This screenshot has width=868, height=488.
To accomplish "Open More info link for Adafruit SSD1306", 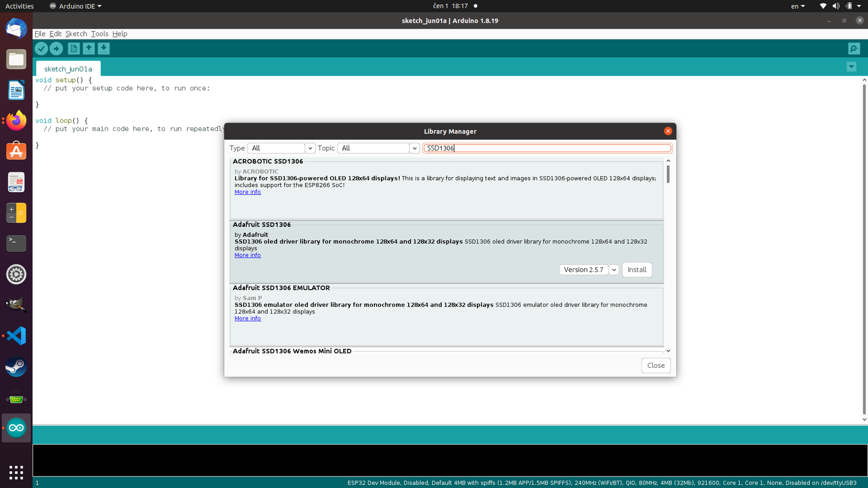I will pos(248,255).
